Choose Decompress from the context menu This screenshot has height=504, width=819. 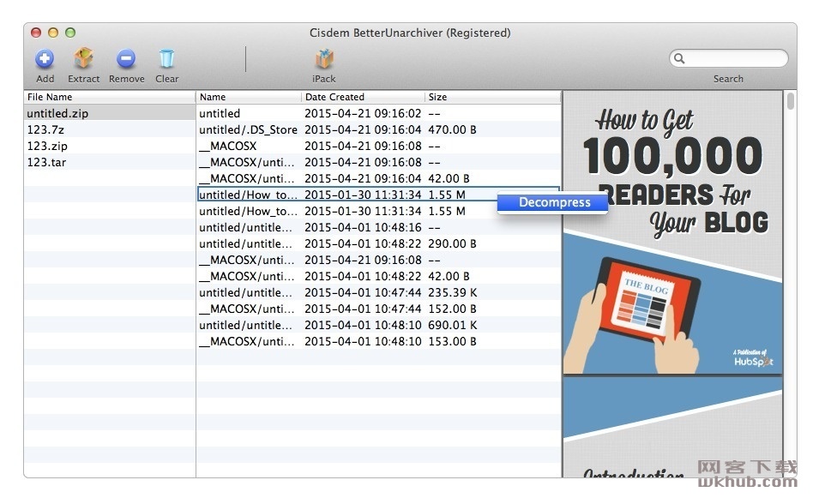(x=552, y=202)
